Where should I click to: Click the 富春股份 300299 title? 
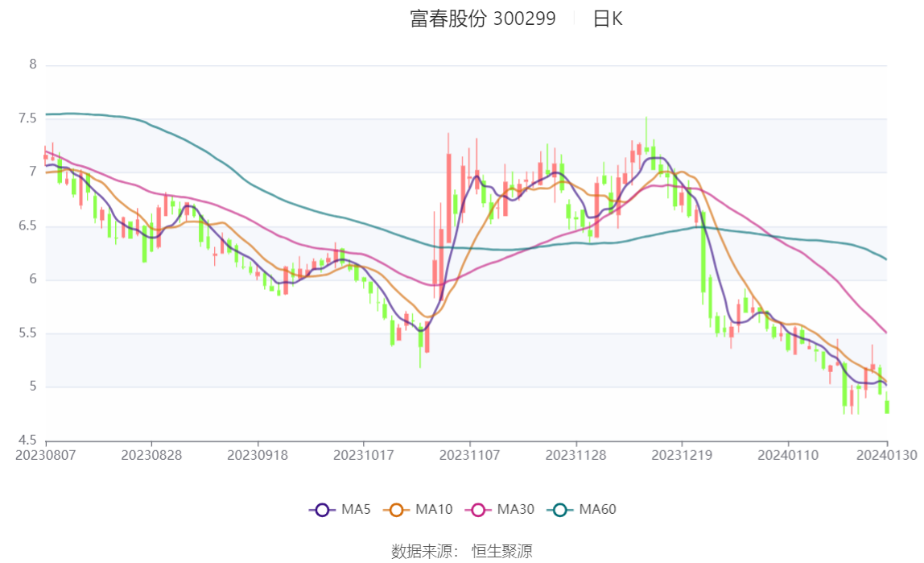point(483,19)
